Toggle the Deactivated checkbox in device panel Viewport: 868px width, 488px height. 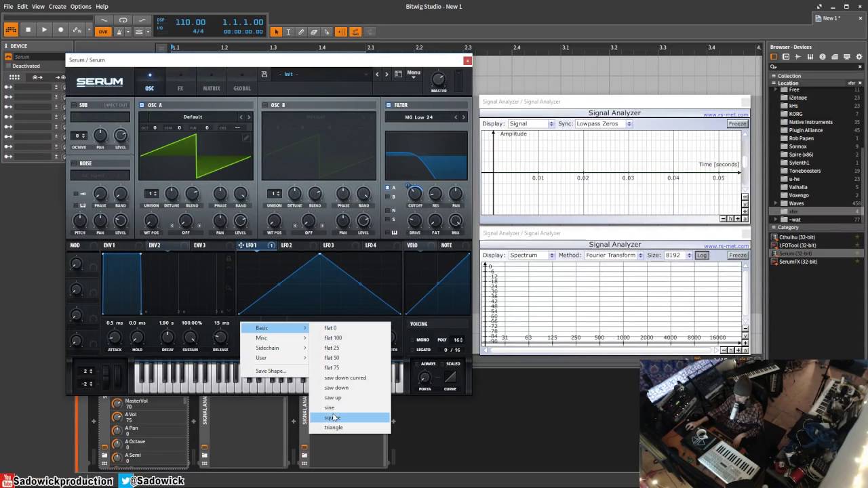tap(9, 66)
